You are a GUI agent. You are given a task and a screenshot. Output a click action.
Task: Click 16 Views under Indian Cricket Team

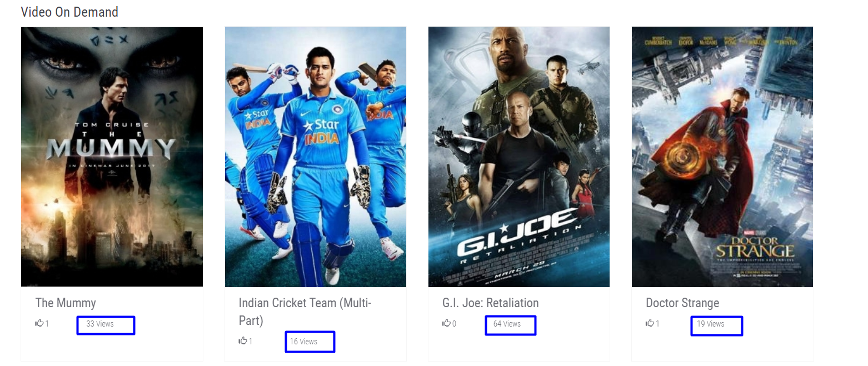point(303,342)
